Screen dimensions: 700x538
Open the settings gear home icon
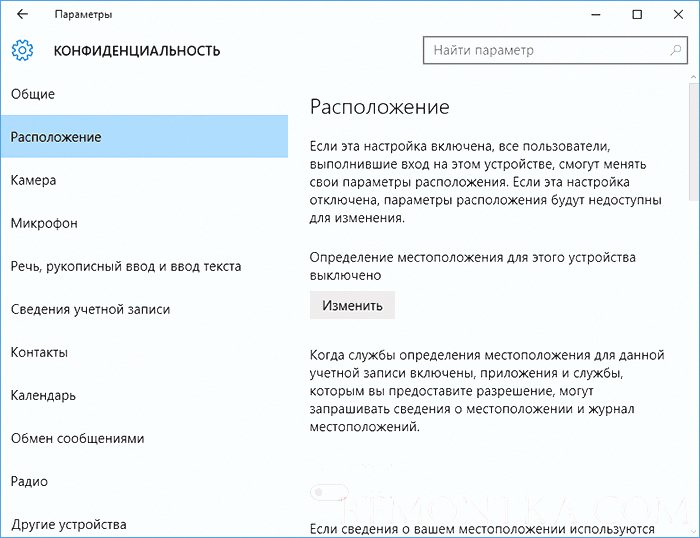click(22, 50)
